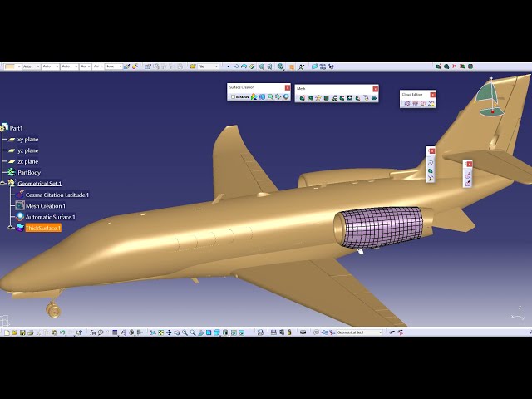The height and width of the screenshot is (399, 532).
Task: Select Mesh Creation.1 tree node
Action: 46,206
